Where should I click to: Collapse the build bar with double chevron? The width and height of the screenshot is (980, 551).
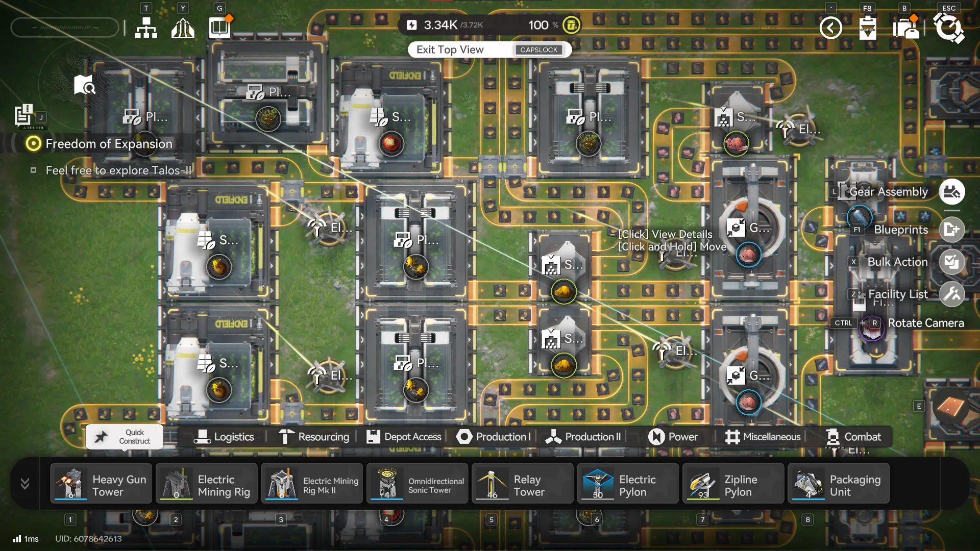tap(25, 484)
